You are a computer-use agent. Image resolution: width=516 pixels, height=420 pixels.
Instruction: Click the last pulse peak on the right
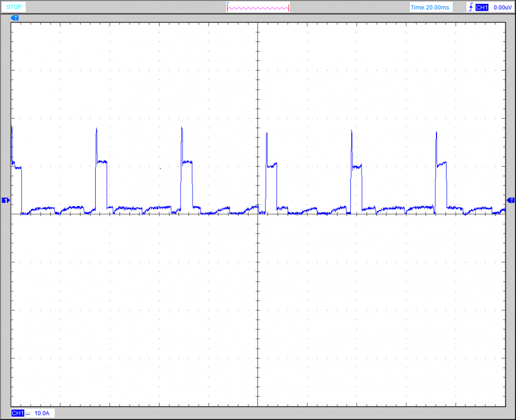click(437, 133)
